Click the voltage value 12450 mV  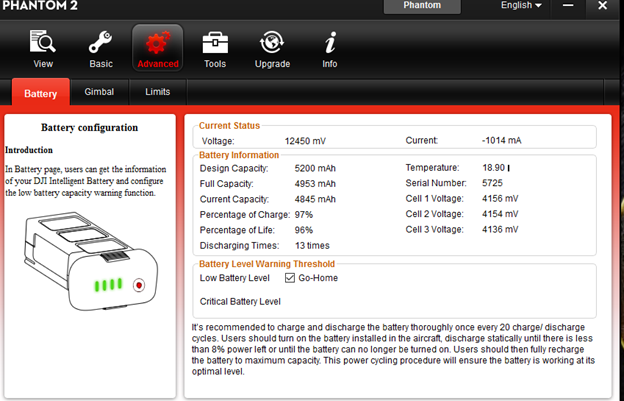click(x=305, y=141)
